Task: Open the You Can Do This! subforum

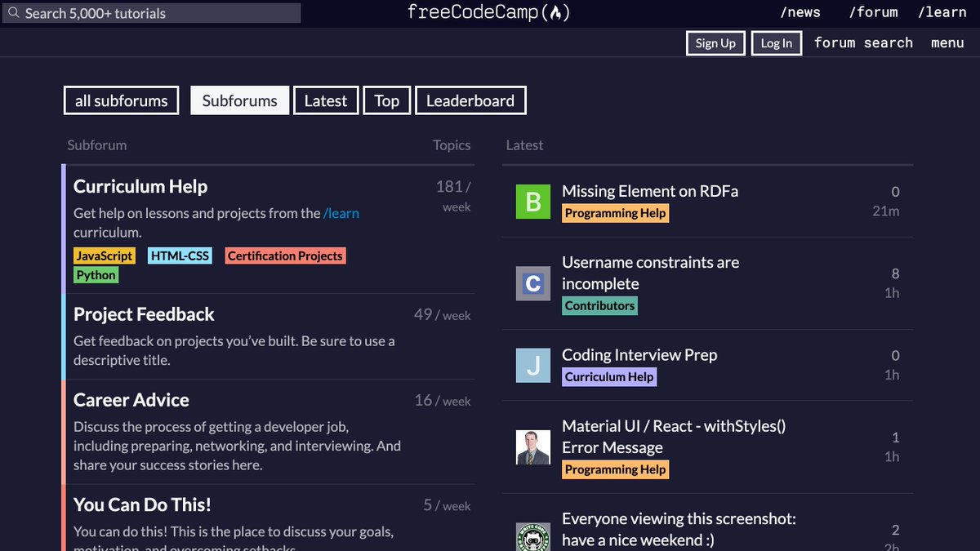Action: point(142,504)
